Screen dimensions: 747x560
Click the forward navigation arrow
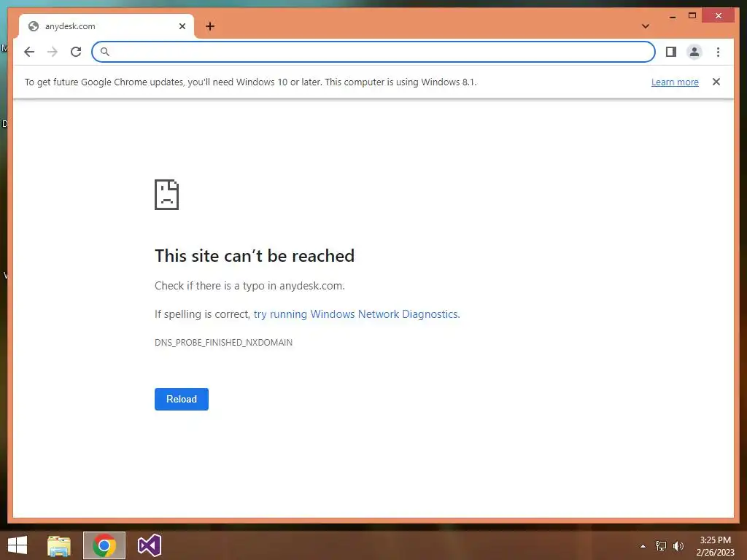coord(53,52)
